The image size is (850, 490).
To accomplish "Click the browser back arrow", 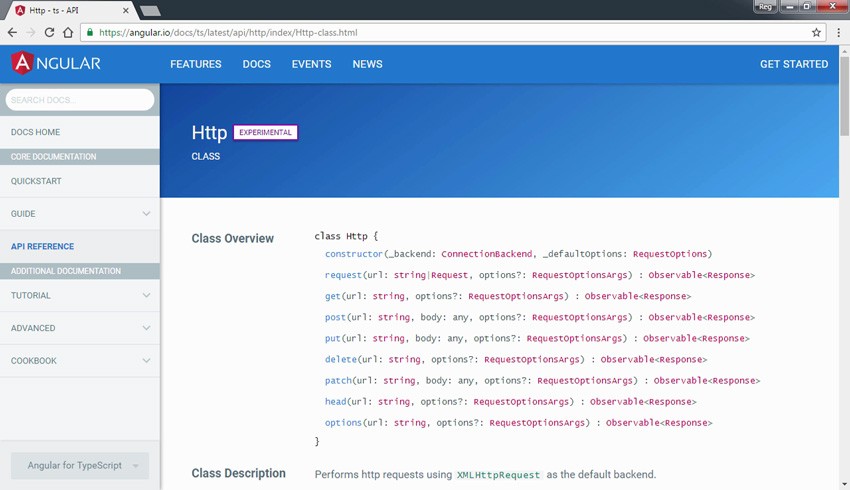I will [12, 33].
